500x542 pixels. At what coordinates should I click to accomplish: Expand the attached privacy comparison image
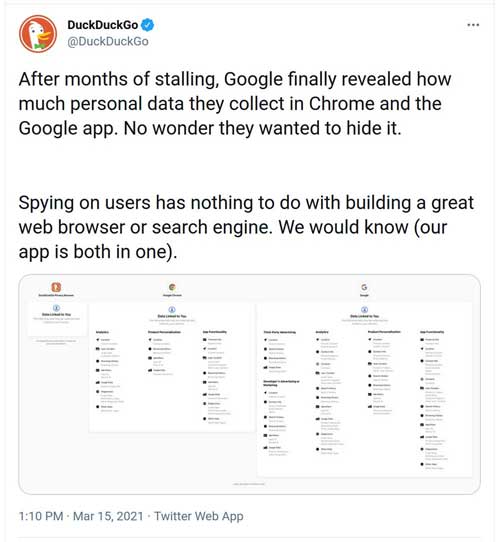(x=249, y=384)
